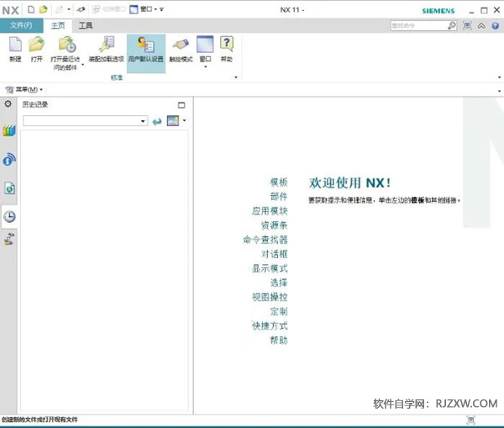Open quick access toolbar customize arrow

click(161, 9)
